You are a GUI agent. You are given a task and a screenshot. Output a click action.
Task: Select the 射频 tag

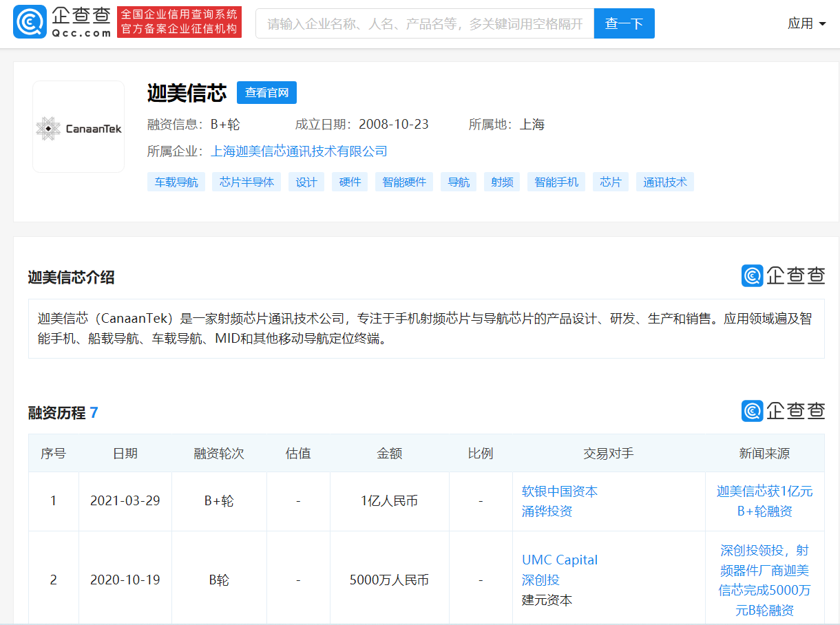pyautogui.click(x=502, y=182)
